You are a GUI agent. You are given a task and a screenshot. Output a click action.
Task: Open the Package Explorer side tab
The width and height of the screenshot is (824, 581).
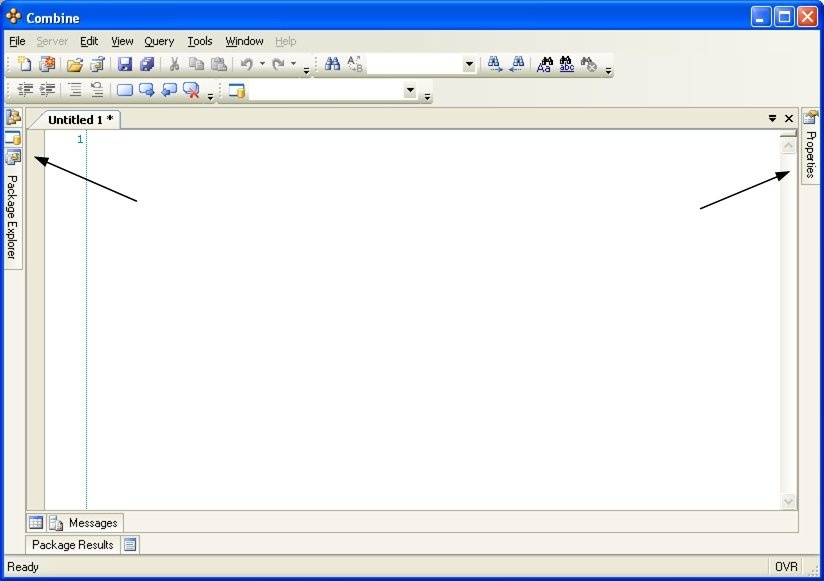(12, 215)
